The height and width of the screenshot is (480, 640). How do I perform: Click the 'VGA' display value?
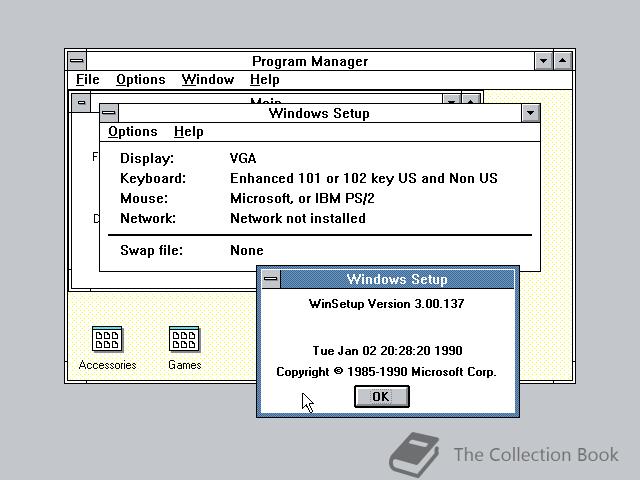click(243, 158)
